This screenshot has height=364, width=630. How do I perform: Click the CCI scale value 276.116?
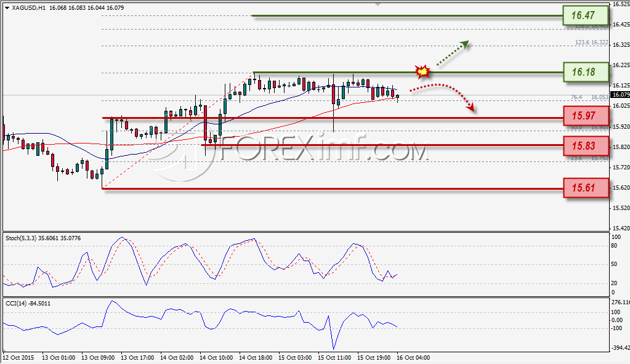[621, 302]
